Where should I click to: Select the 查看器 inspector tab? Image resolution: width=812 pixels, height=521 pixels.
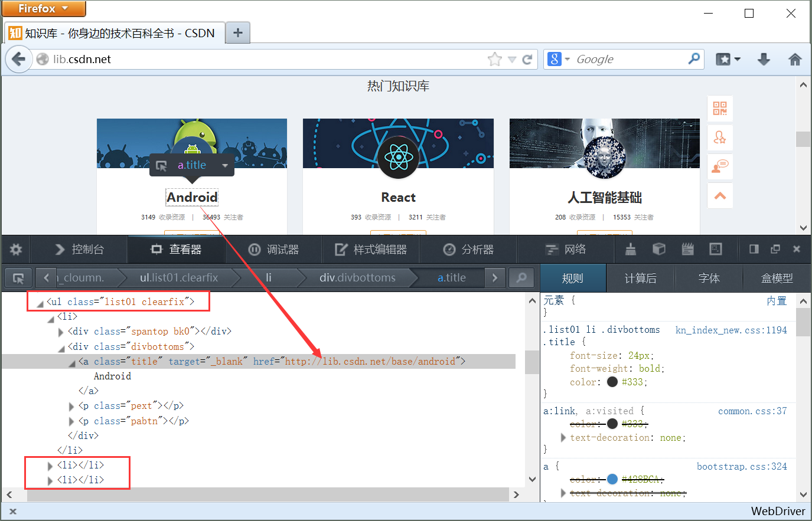pos(177,250)
